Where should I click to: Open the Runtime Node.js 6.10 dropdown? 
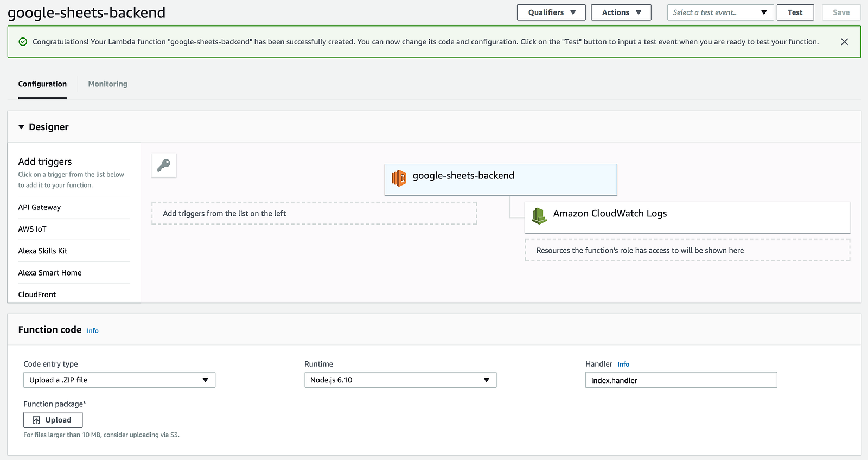[x=400, y=380]
